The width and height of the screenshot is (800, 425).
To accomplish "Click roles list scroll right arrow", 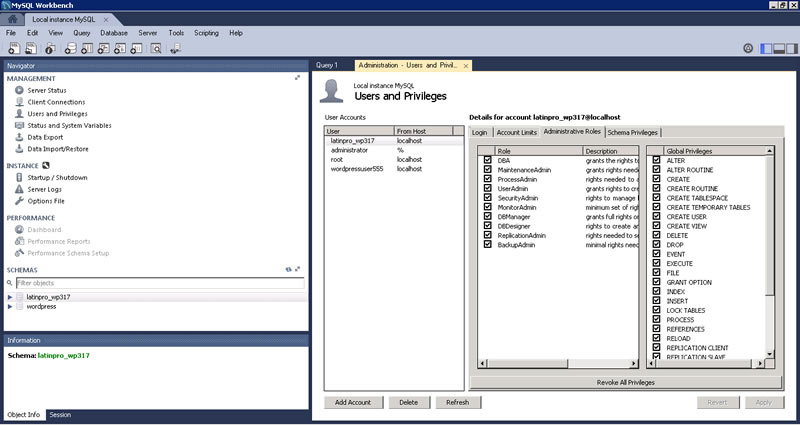I will (x=634, y=364).
